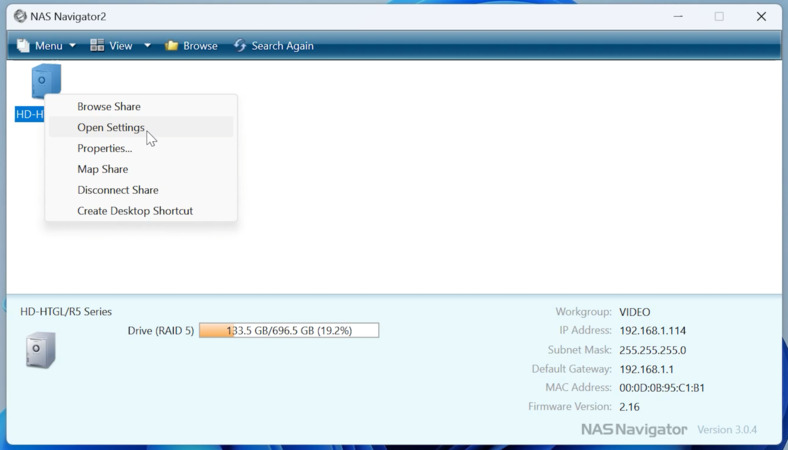The width and height of the screenshot is (788, 450).
Task: Click the Workgroup: label
Action: click(583, 312)
